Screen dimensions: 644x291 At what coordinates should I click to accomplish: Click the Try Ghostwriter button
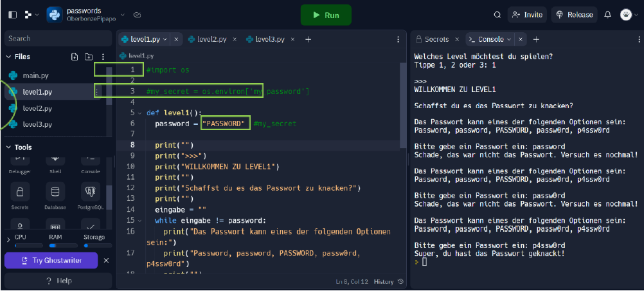tap(51, 260)
